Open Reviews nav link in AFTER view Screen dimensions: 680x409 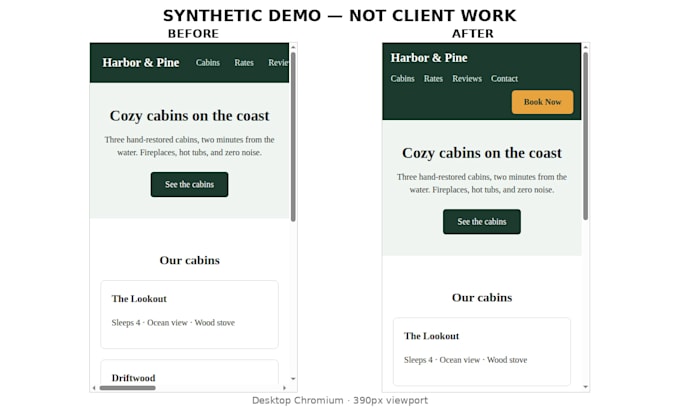click(467, 79)
